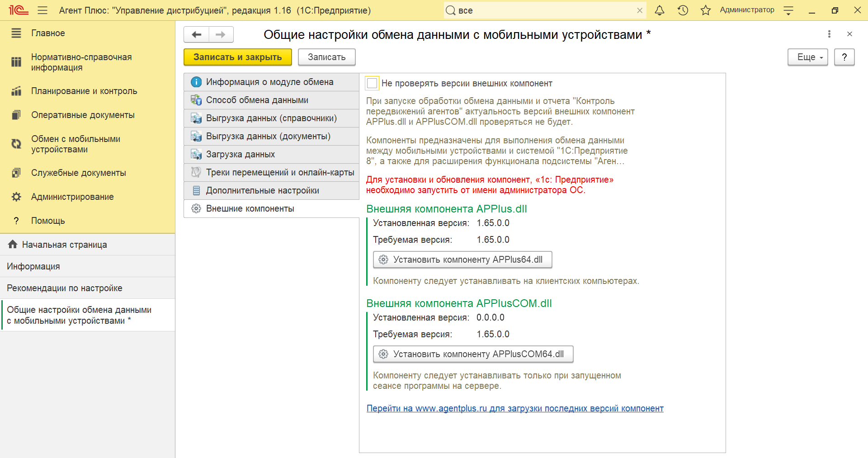The image size is (868, 458).
Task: Click Внешняя компонента APPlus.dll heading
Action: coord(447,209)
